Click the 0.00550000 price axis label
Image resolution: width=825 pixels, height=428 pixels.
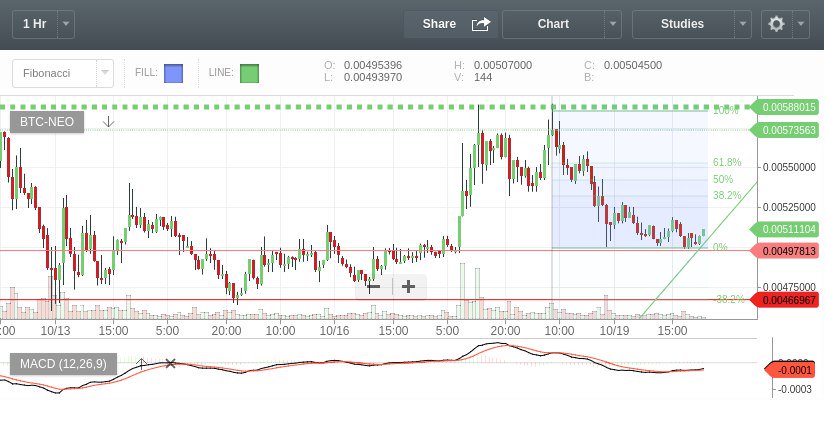[789, 167]
